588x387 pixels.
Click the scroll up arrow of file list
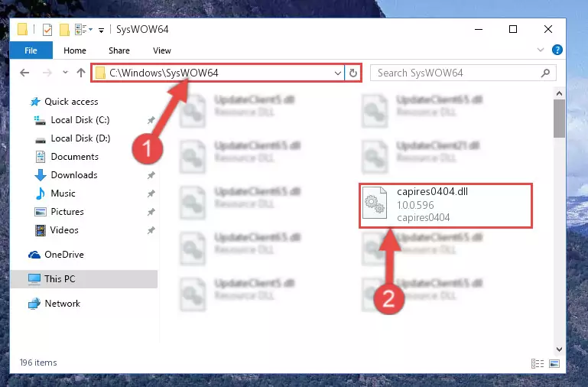pos(559,93)
